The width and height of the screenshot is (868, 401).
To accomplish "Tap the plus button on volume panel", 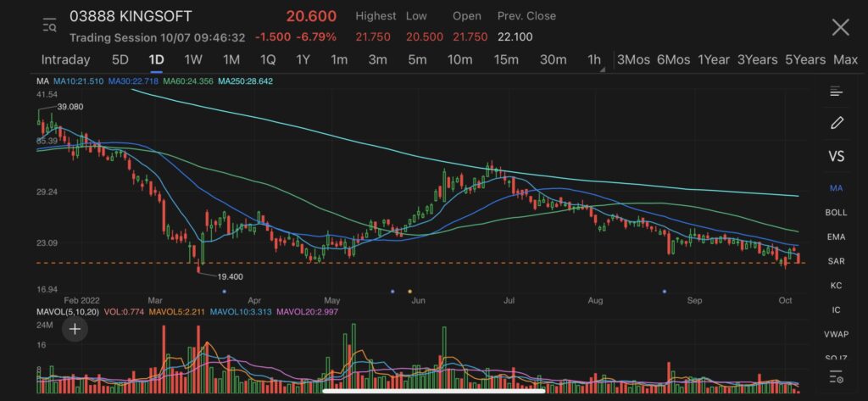I will 75,330.
